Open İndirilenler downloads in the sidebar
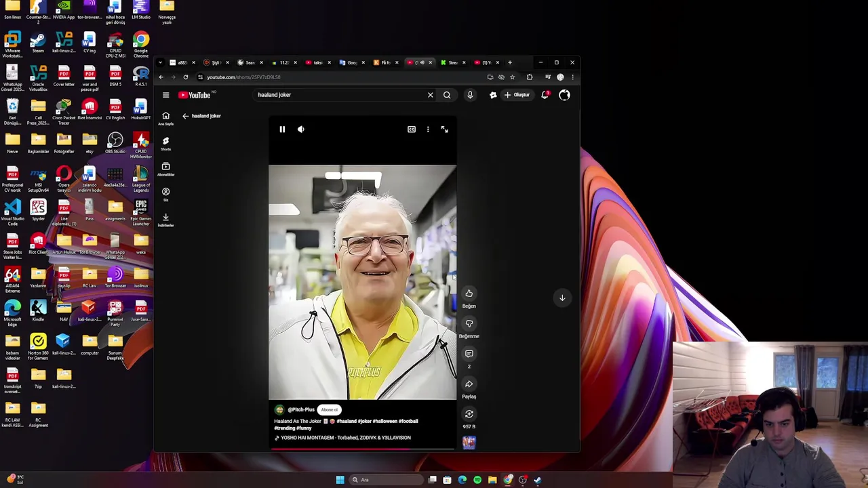 tap(165, 220)
